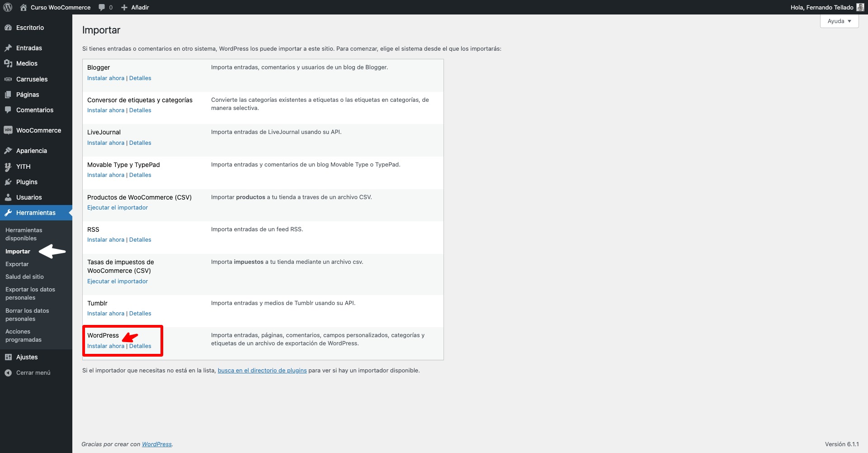Screen dimensions: 868x453
Task: Run importer for Productos de WooCommerce (CSV)
Action: pos(118,208)
